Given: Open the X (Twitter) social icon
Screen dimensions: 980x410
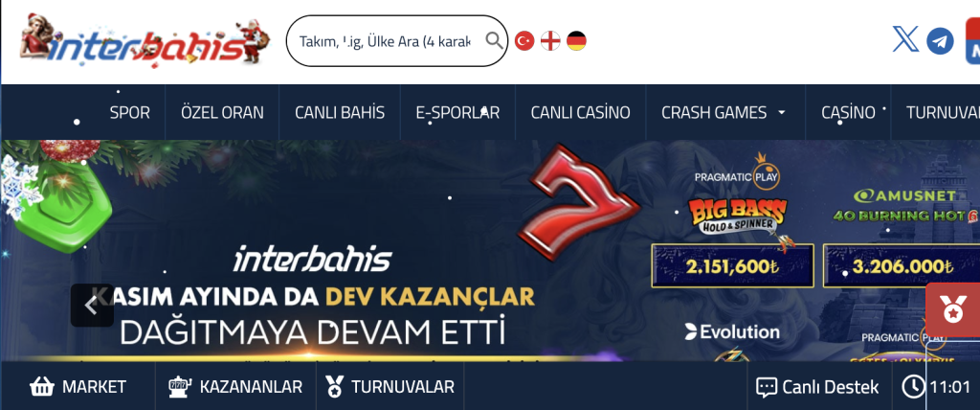Looking at the screenshot, I should tap(905, 40).
